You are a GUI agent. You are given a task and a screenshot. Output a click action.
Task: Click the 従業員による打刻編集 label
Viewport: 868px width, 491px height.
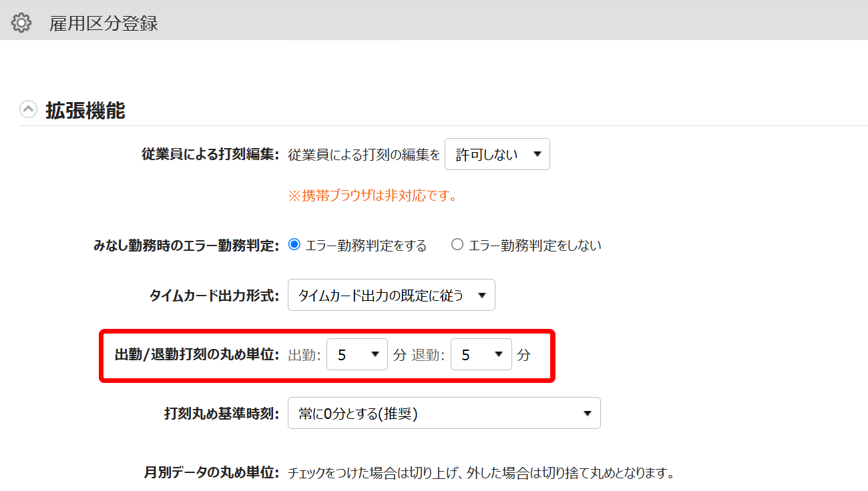[210, 155]
